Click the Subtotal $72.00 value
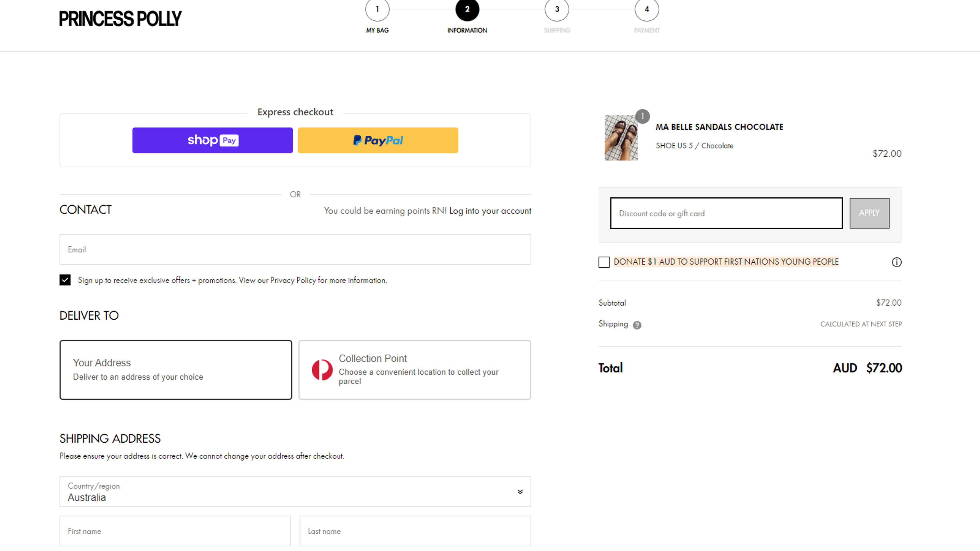The height and width of the screenshot is (551, 980). click(x=889, y=303)
